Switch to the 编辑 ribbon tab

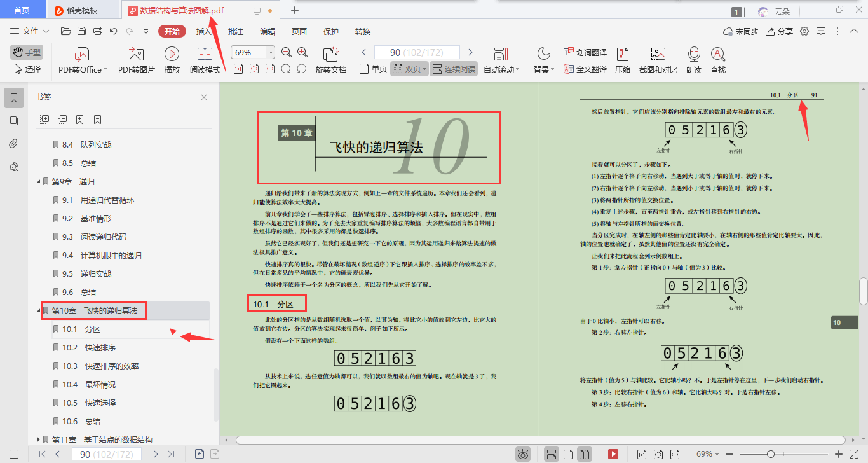[268, 31]
